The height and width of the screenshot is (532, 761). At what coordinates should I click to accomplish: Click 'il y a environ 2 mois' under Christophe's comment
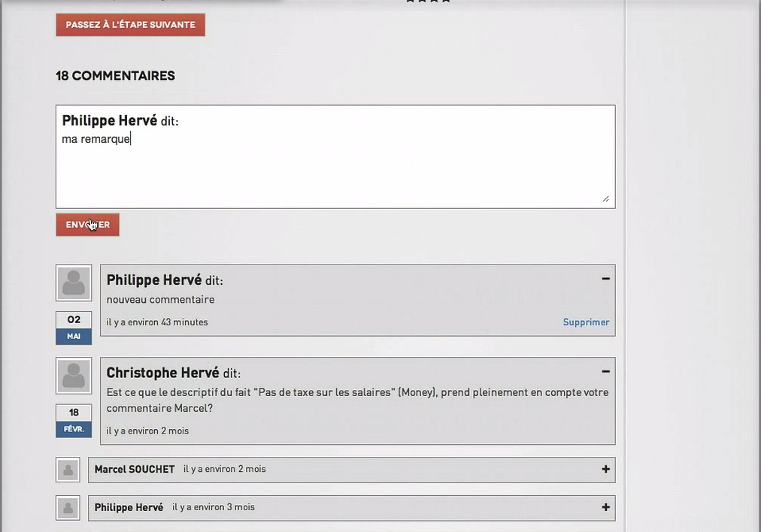[x=147, y=431]
